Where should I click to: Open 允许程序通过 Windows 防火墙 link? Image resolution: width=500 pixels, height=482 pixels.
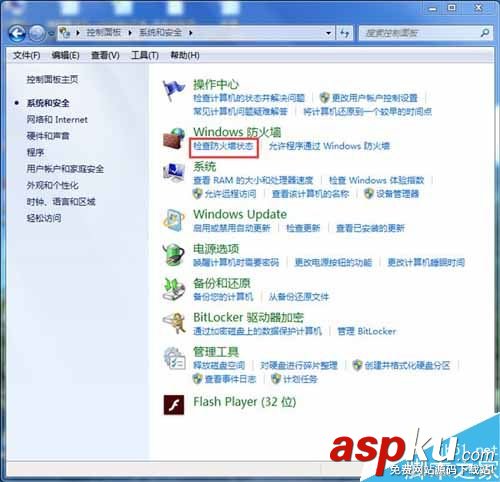tap(329, 146)
